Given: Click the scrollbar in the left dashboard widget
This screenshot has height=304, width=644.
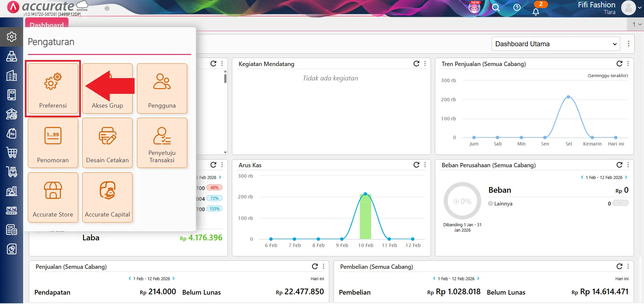Looking at the screenshot, I should click(x=225, y=79).
